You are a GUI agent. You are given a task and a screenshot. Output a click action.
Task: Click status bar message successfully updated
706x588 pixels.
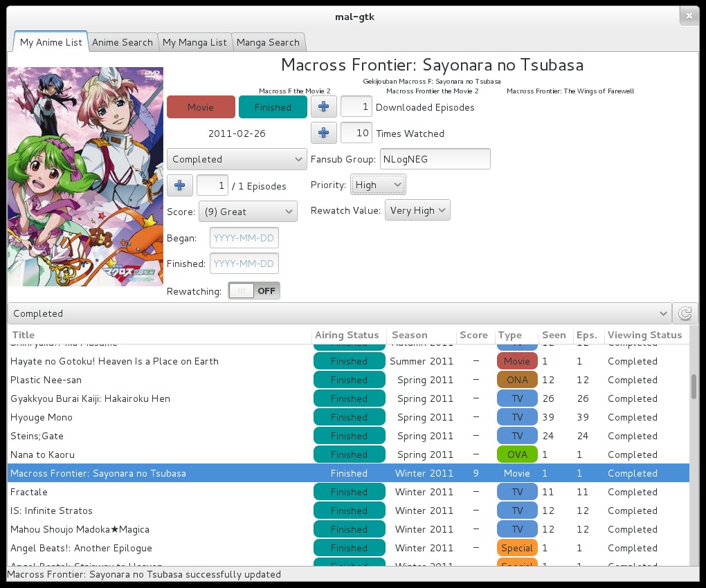tap(144, 574)
